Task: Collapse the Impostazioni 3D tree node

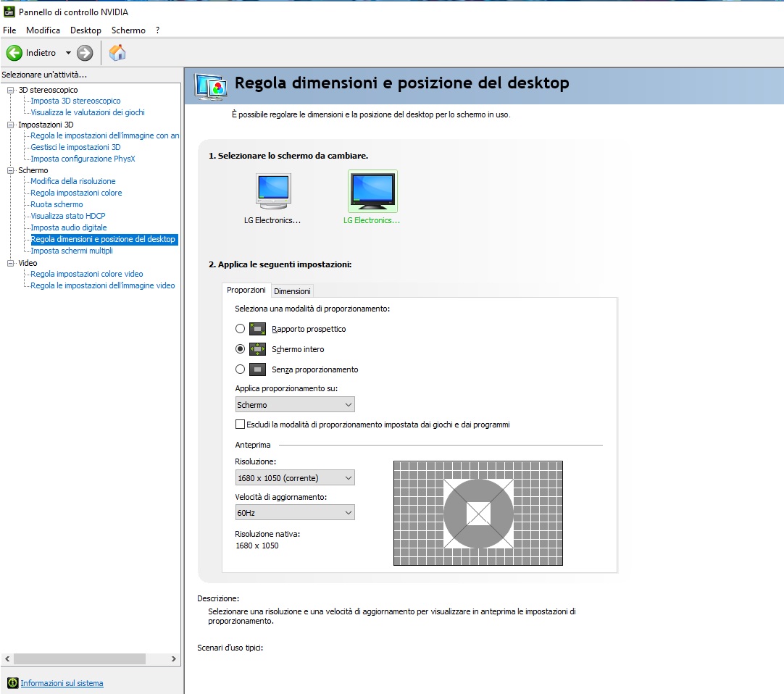Action: point(11,125)
